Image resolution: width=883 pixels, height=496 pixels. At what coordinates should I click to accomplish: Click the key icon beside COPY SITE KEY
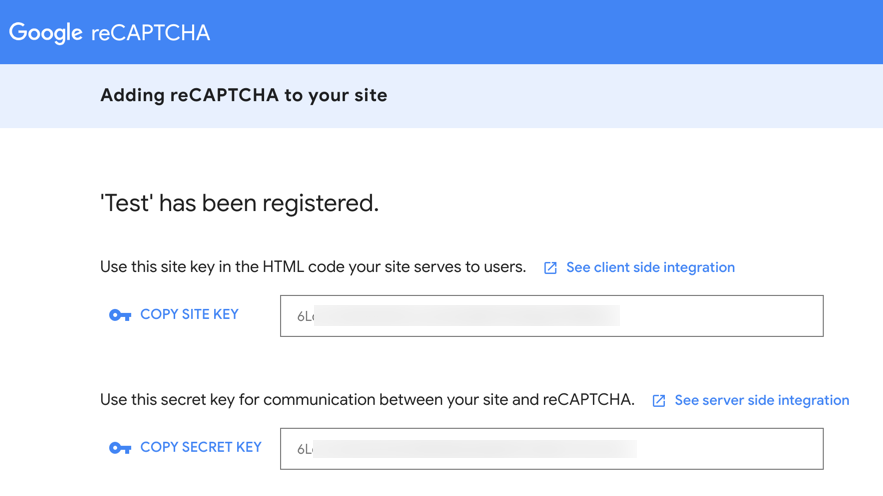pos(120,315)
